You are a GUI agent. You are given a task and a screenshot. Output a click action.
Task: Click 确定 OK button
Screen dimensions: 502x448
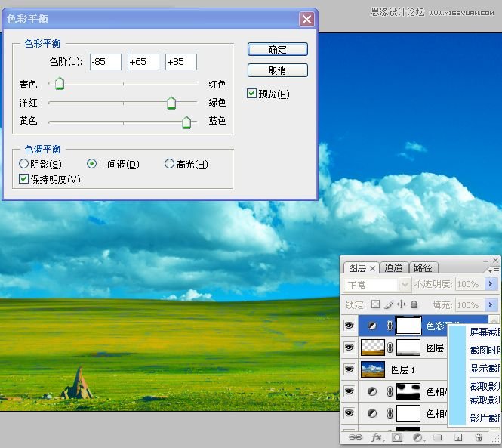278,49
